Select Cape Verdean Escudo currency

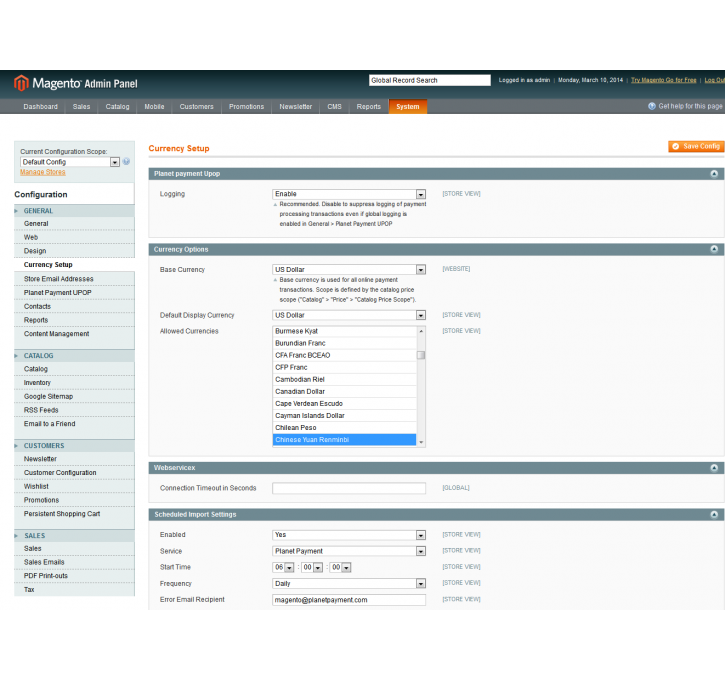pyautogui.click(x=344, y=404)
